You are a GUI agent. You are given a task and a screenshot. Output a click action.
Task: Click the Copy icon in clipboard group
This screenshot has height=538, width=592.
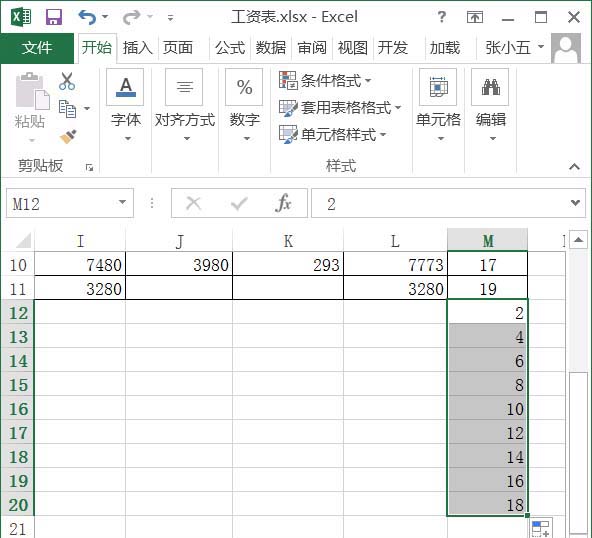[68, 109]
